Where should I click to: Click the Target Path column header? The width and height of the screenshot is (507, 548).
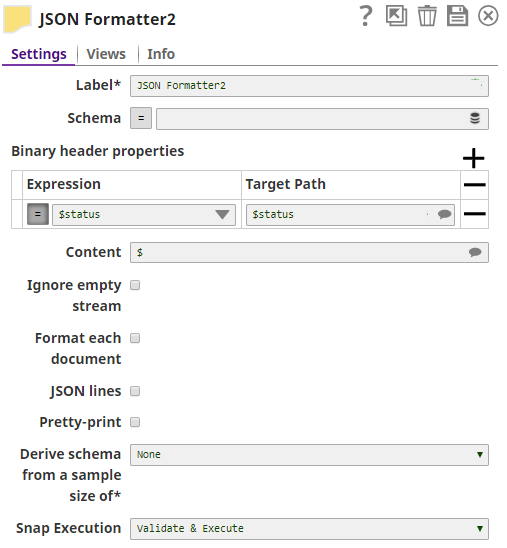click(x=285, y=184)
